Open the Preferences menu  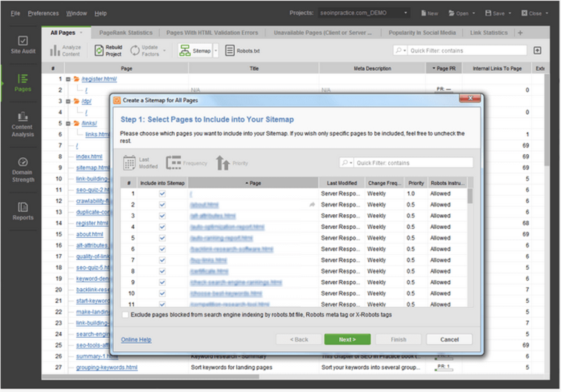point(43,13)
